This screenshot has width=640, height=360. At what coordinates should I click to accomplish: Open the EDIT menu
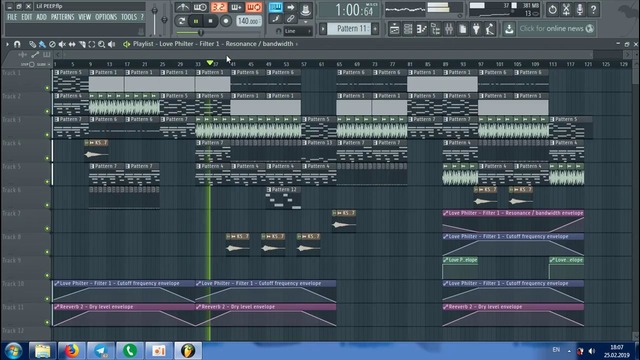point(27,17)
